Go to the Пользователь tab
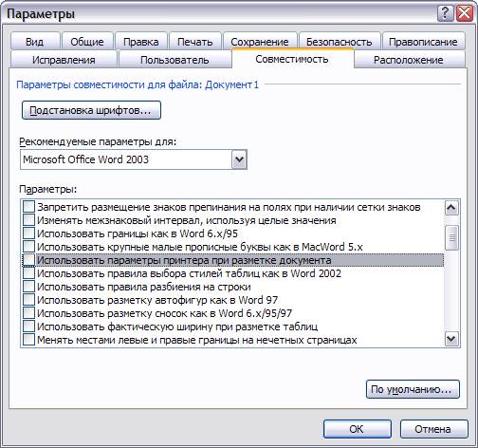 (175, 60)
